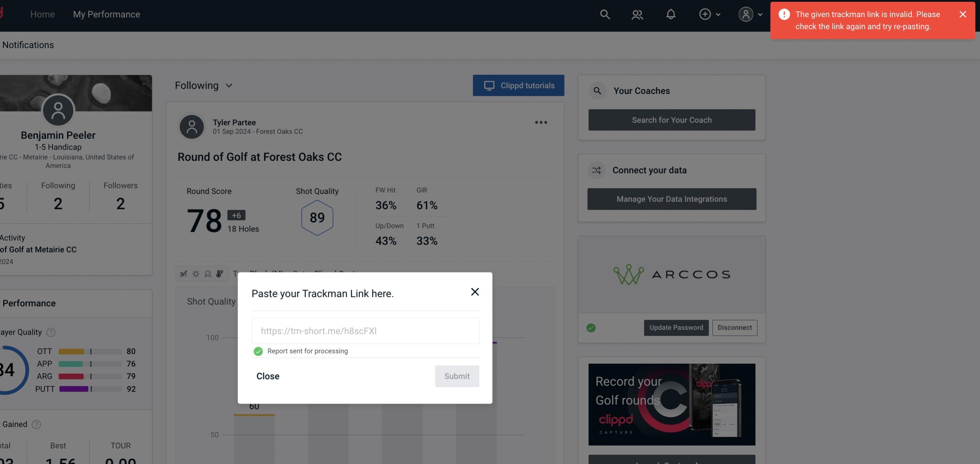Toggle the three-dot options menu on Tyler Partee post

pos(541,122)
